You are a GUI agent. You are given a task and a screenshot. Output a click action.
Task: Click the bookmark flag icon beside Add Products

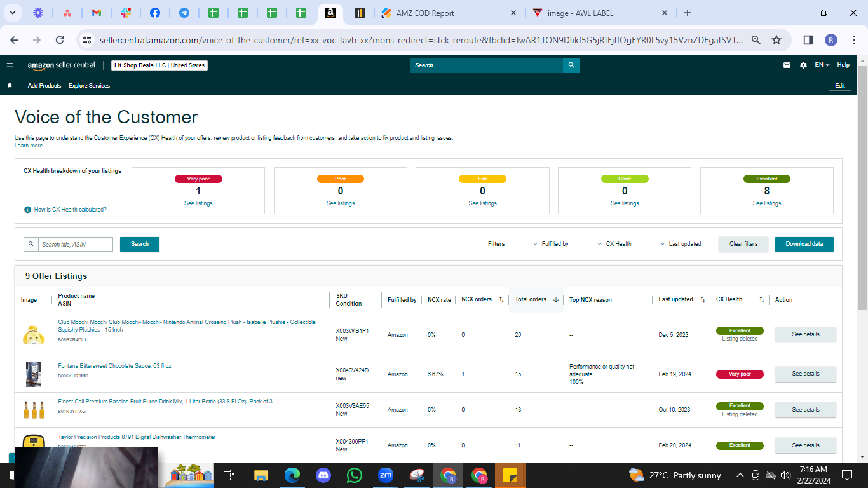click(10, 86)
